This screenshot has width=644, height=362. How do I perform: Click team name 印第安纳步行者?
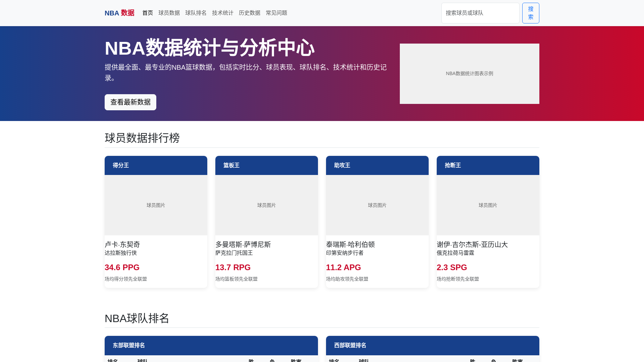(x=345, y=253)
